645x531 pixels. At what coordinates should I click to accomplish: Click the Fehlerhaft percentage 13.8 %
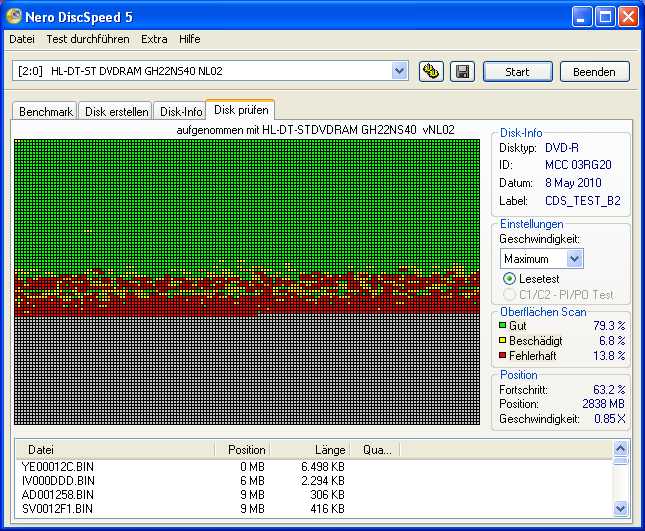(609, 355)
